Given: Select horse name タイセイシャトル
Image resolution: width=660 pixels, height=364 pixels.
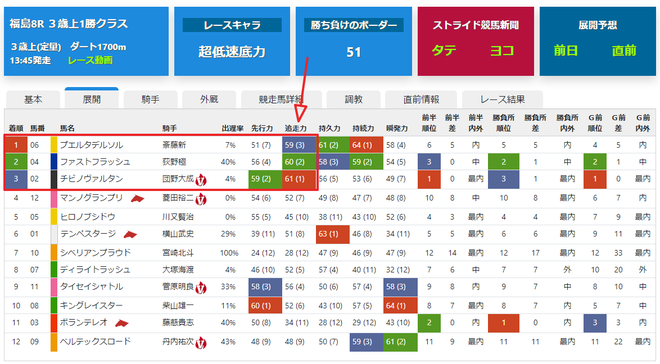Looking at the screenshot, I should click(x=91, y=287).
